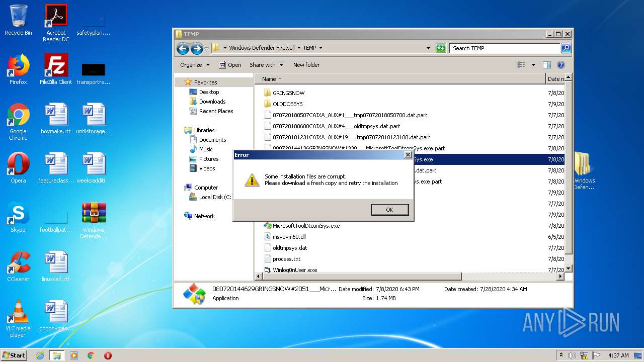Open Skype desktop icon
The image size is (644, 362).
tap(18, 218)
